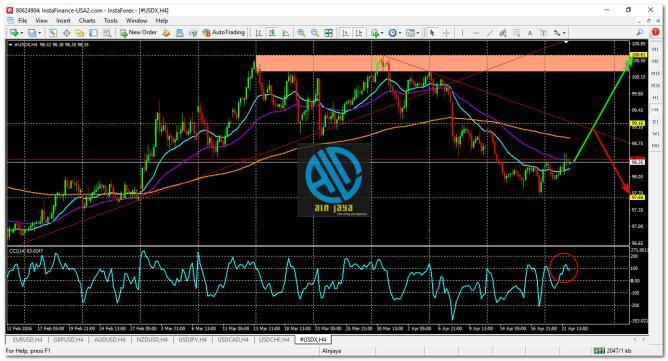
Task: Select the Vertical Line drawing tool
Action: tap(462, 33)
